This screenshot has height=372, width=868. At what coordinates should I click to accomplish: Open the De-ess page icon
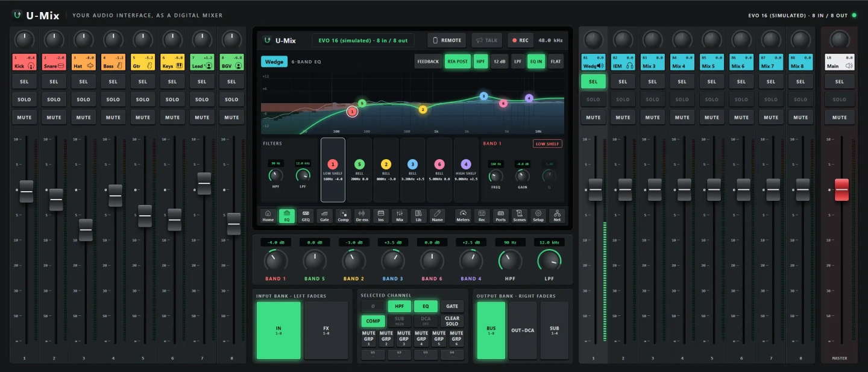coord(362,216)
